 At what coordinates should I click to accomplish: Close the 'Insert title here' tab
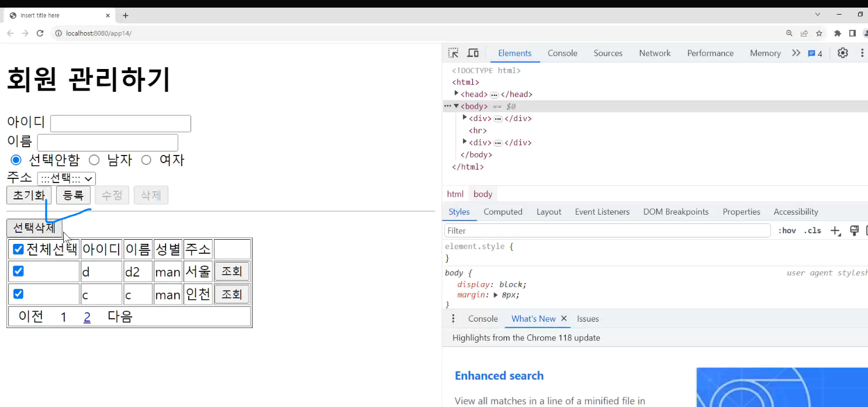[x=108, y=15]
